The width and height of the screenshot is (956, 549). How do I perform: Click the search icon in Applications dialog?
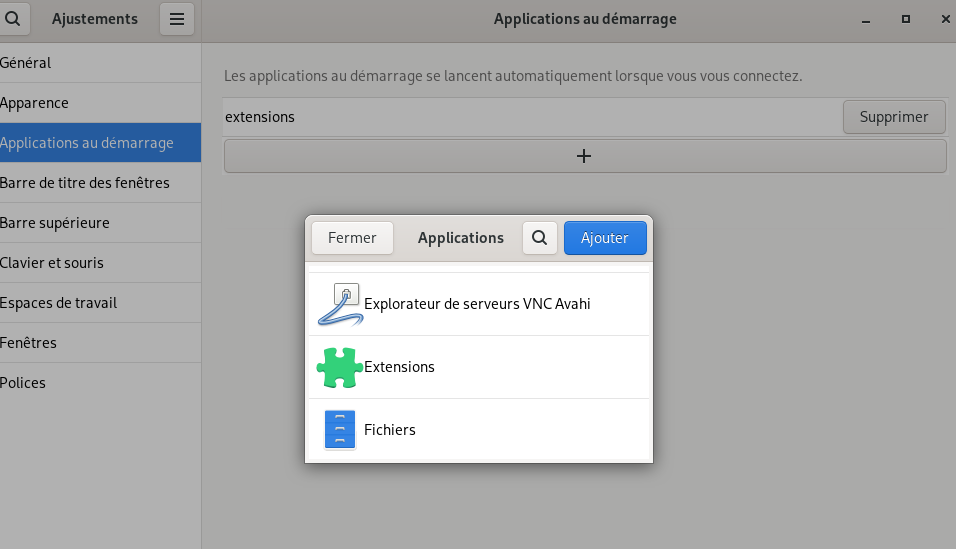point(540,238)
